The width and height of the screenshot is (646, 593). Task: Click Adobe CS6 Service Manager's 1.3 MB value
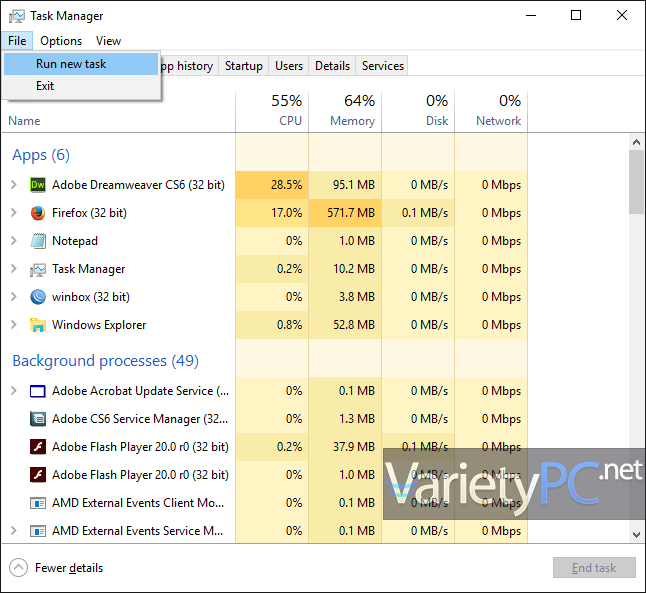[357, 419]
